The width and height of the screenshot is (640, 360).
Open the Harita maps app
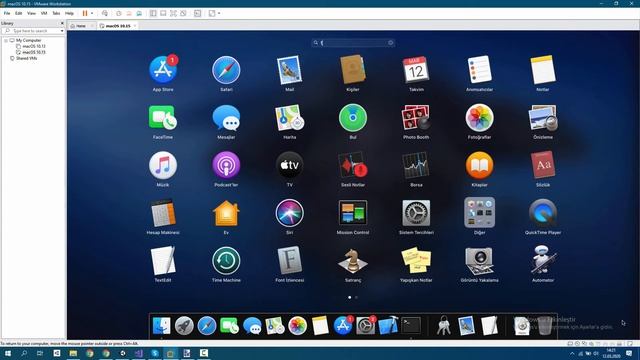coord(289,118)
